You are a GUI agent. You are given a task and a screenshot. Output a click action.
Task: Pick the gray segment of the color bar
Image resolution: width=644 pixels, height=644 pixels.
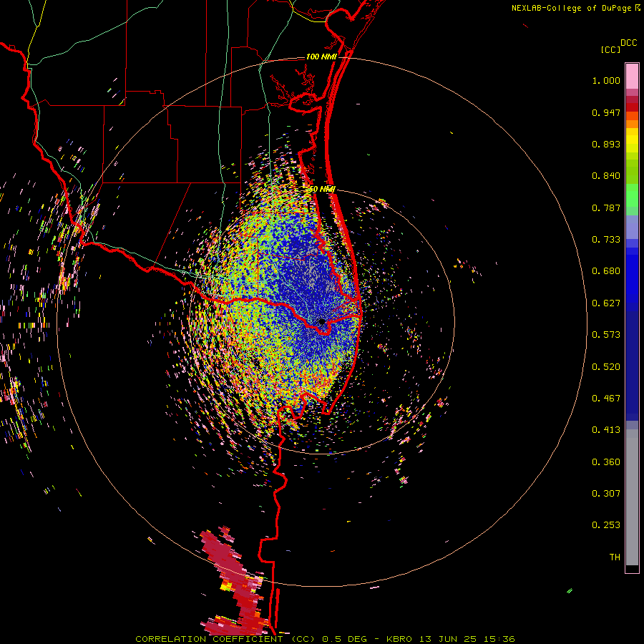pos(632,497)
